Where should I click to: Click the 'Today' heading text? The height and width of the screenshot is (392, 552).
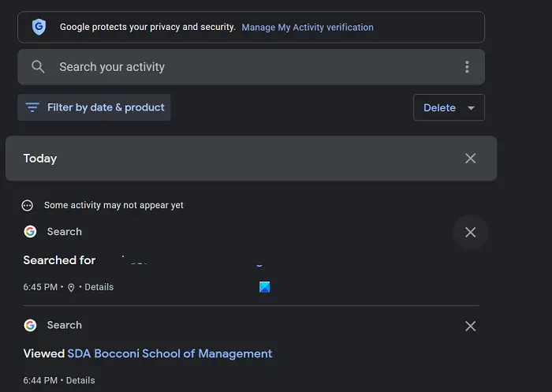40,159
